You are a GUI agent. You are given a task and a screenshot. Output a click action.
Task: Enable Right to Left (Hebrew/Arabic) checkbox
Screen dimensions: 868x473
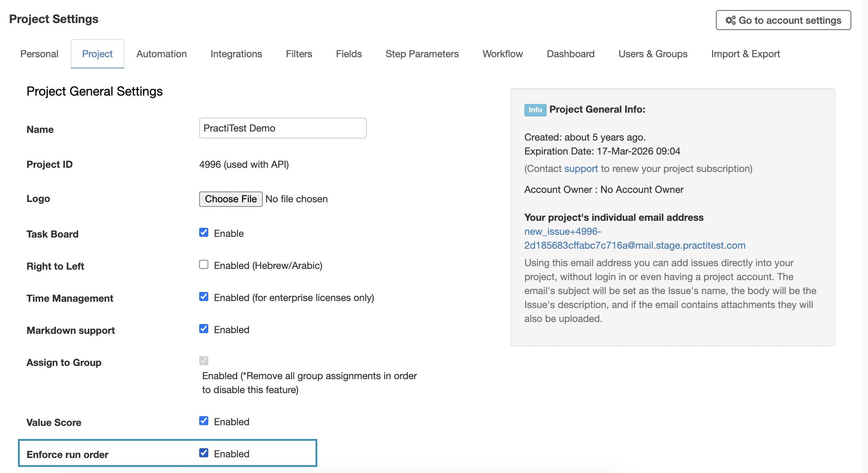pos(204,265)
